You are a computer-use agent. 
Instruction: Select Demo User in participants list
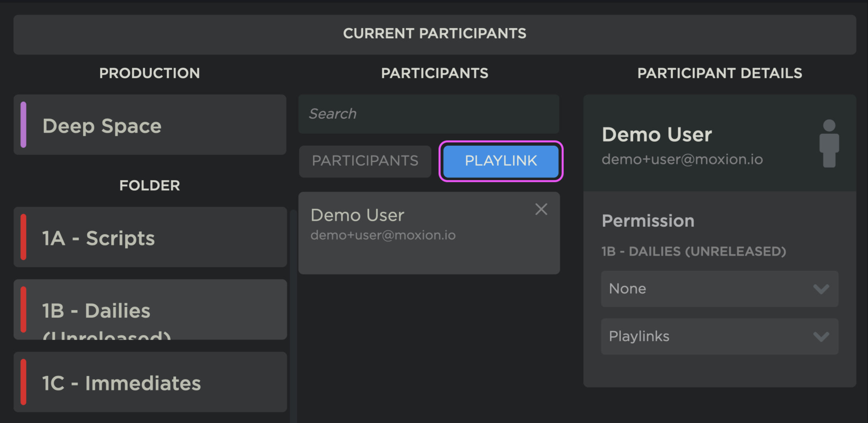429,233
